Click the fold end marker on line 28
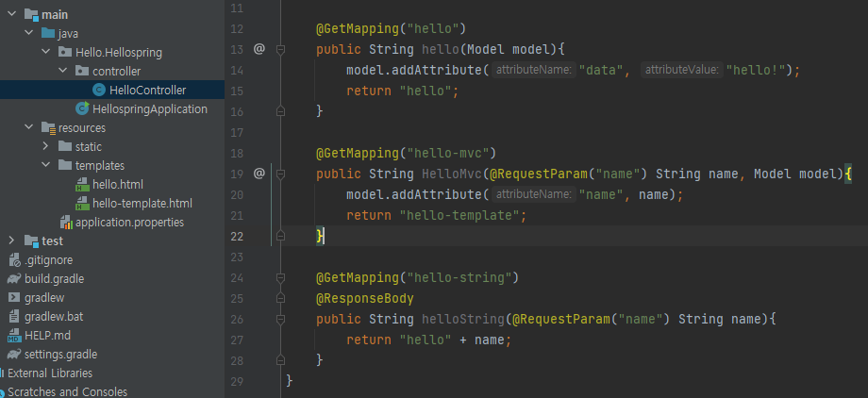This screenshot has width=868, height=398. coord(280,360)
